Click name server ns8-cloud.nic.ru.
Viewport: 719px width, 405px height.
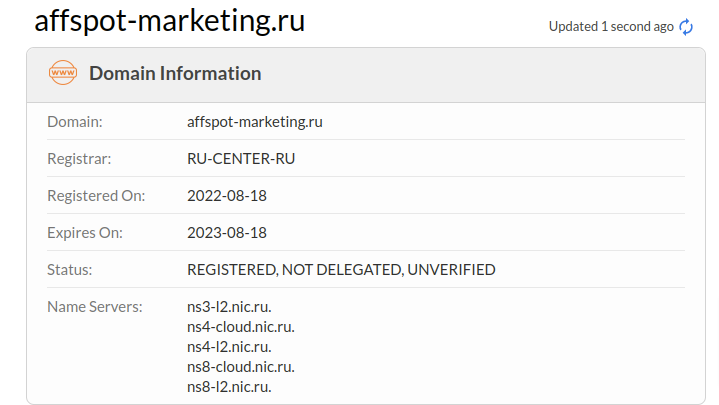point(241,366)
